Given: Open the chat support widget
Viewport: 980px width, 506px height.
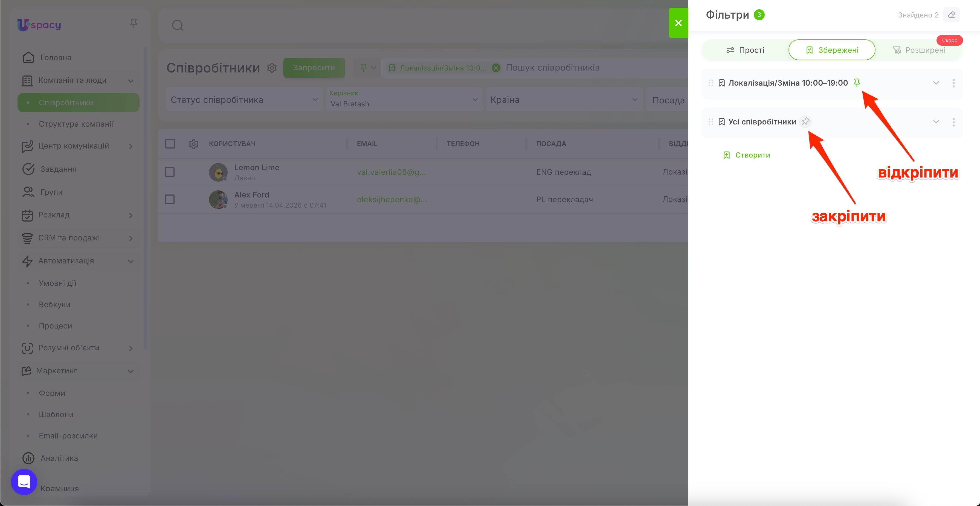Looking at the screenshot, I should point(24,482).
